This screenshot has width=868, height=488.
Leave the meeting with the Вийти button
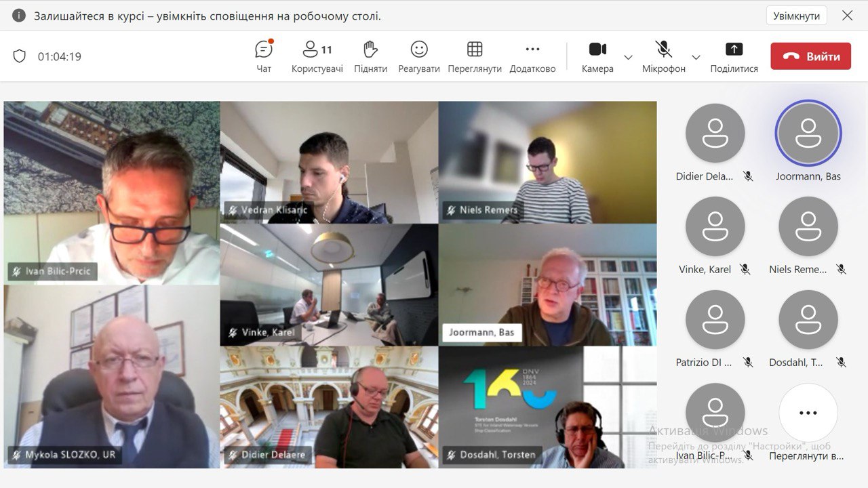pyautogui.click(x=810, y=56)
